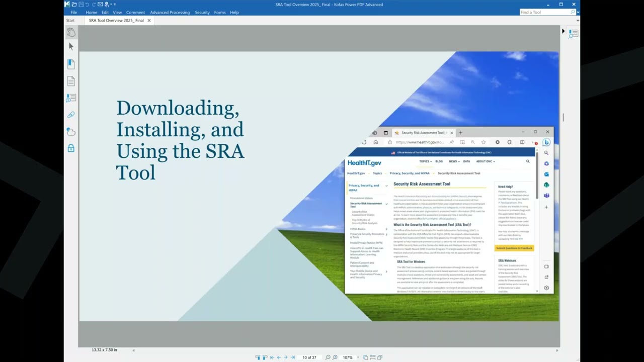This screenshot has width=644, height=362.
Task: Open the Edit ribbon tab
Action: pos(105,12)
